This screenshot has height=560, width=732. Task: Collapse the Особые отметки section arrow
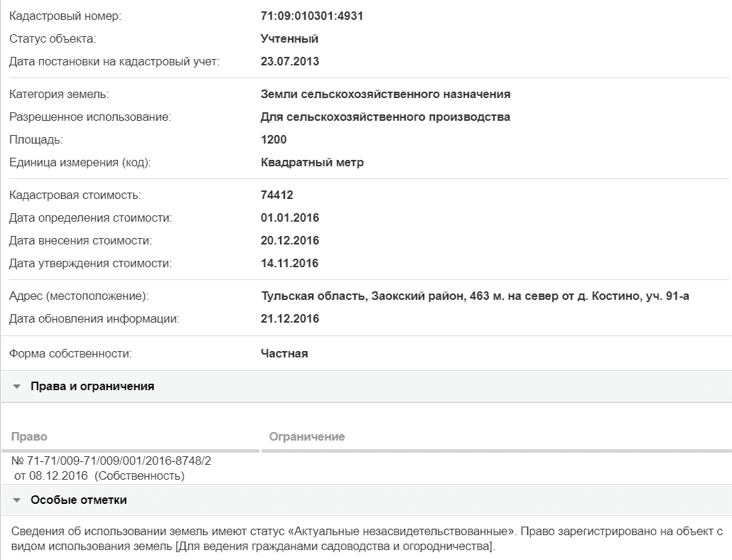pos(17,500)
